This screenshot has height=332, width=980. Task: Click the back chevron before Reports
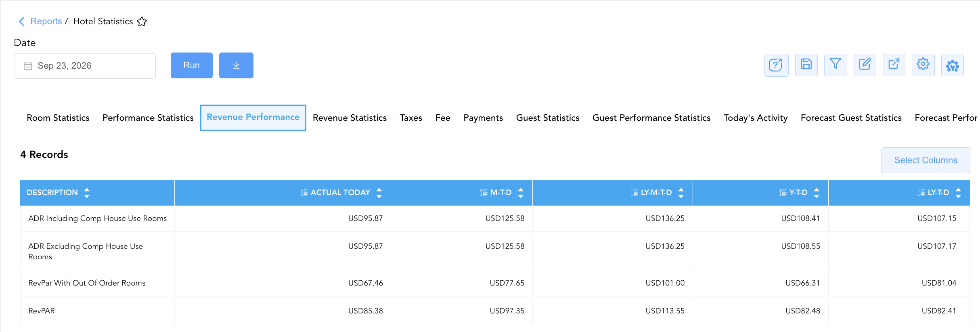[22, 21]
